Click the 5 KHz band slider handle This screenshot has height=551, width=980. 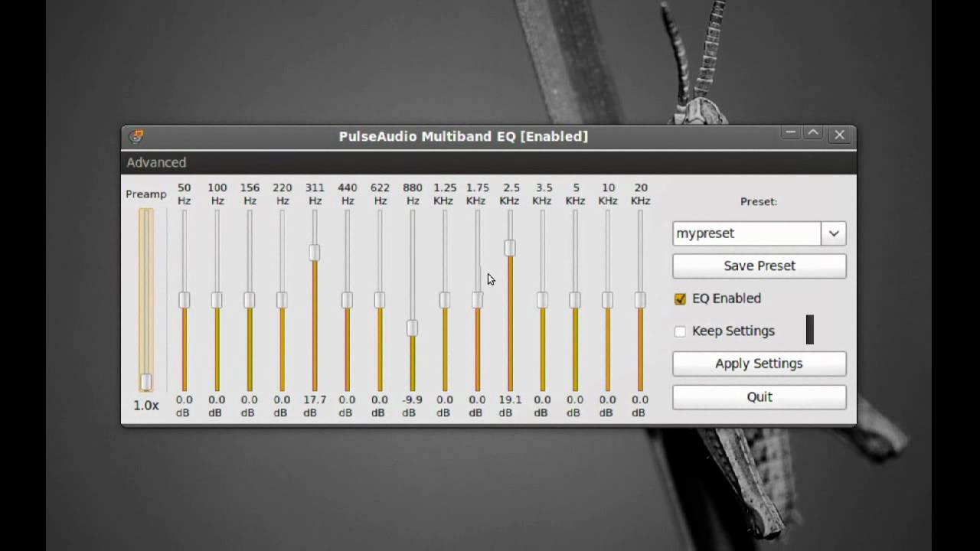point(574,300)
